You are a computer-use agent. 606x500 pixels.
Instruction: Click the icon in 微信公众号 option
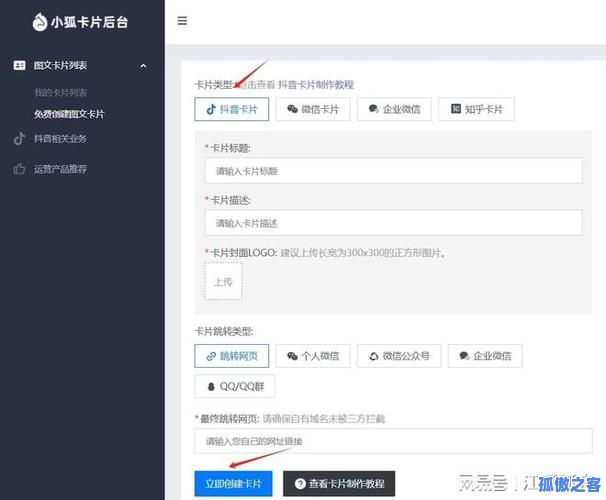(x=373, y=356)
